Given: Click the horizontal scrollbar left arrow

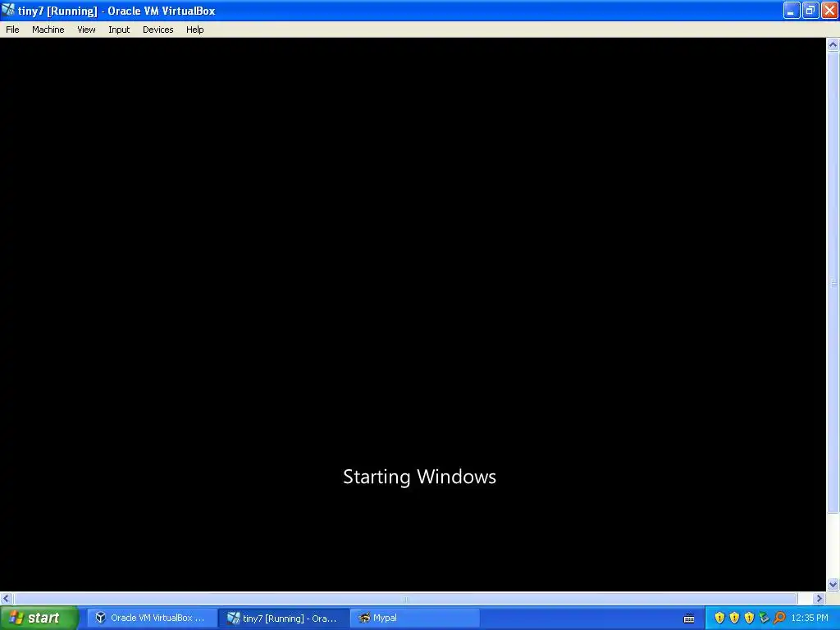Looking at the screenshot, I should coord(7,598).
